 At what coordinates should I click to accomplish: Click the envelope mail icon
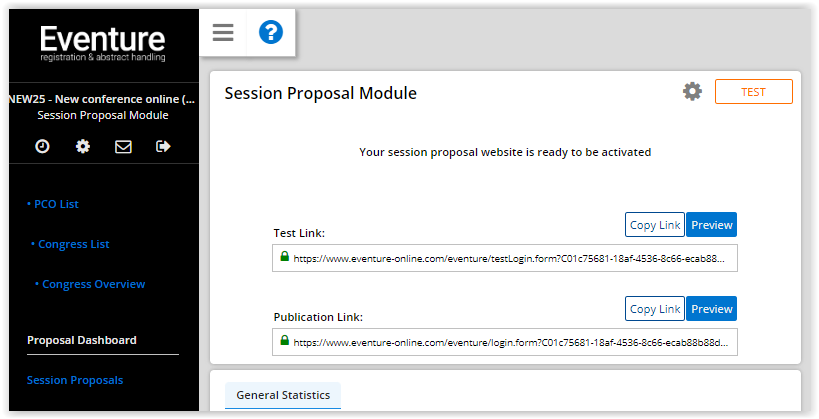click(x=123, y=147)
